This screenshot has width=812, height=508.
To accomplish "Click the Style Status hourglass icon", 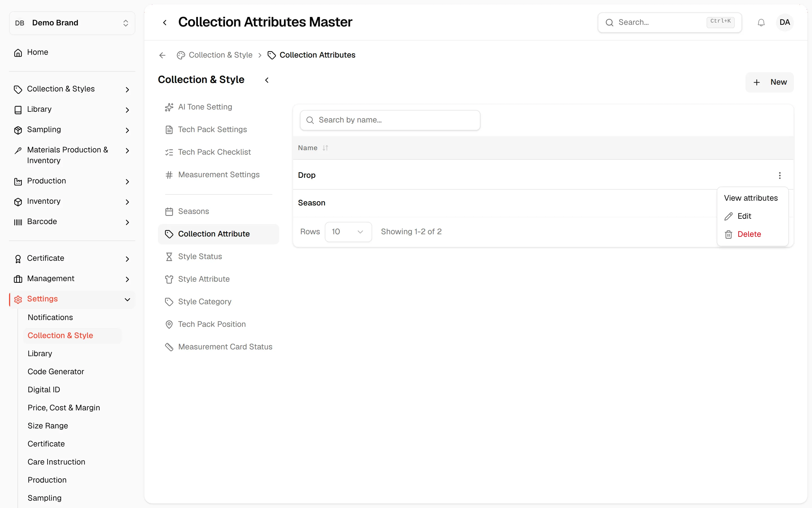I will tap(169, 257).
